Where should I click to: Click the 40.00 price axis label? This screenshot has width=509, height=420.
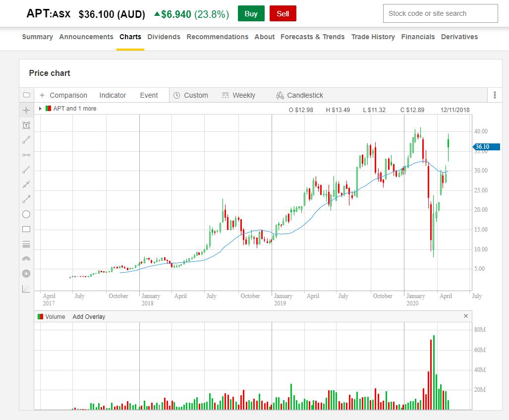[481, 131]
